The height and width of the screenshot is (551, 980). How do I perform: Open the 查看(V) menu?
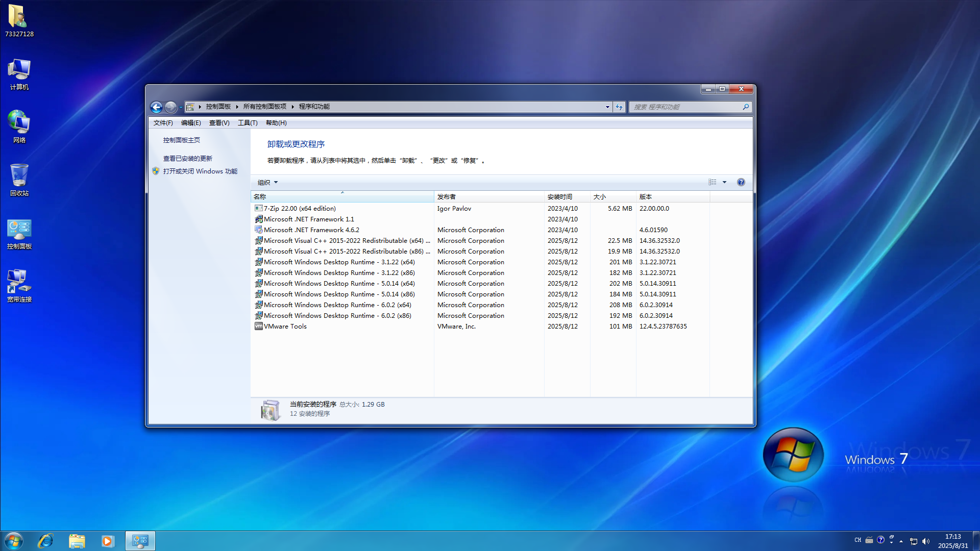pos(218,122)
